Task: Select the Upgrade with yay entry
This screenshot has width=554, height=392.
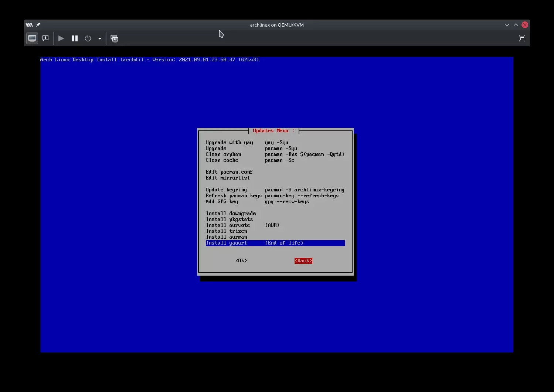Action: click(229, 143)
